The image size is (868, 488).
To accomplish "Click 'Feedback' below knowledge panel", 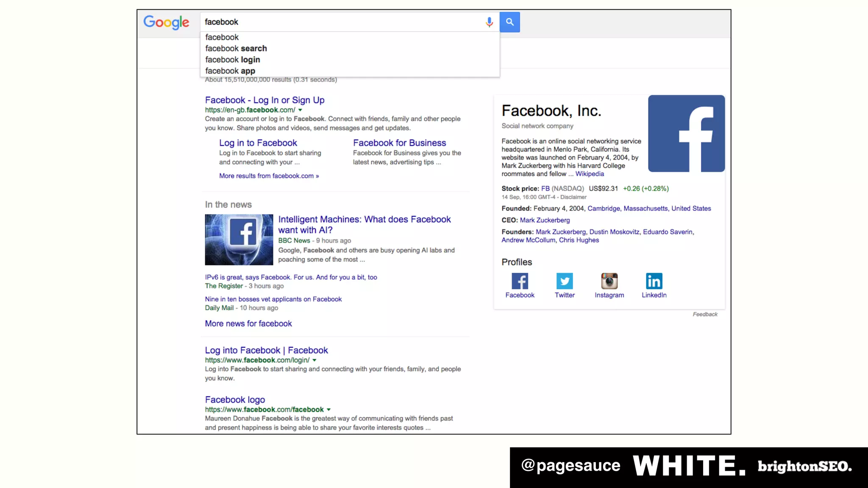I will coord(705,314).
